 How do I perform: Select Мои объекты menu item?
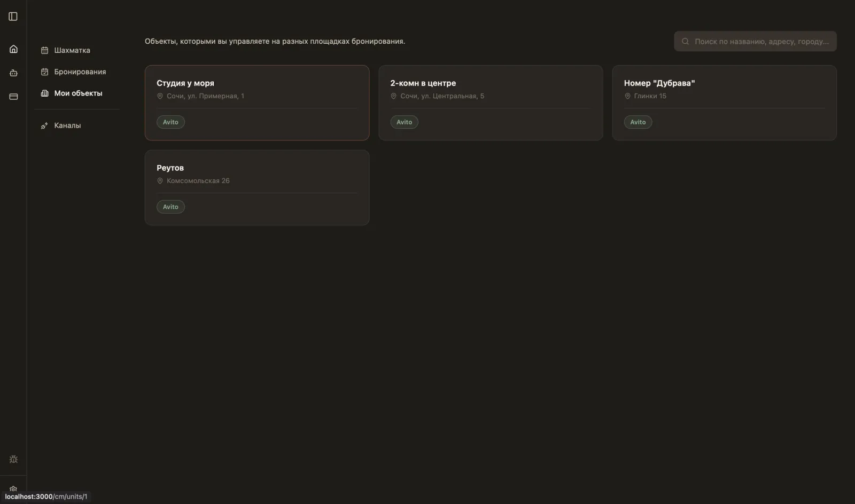[77, 93]
